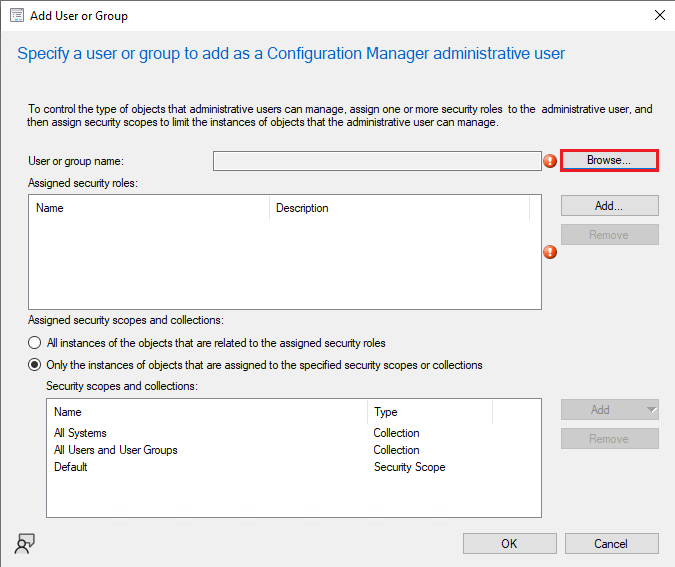Click the Browse... button

click(609, 161)
